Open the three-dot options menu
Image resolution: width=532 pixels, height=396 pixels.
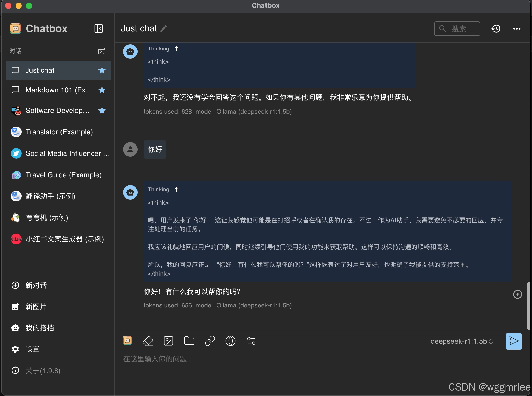coord(516,28)
